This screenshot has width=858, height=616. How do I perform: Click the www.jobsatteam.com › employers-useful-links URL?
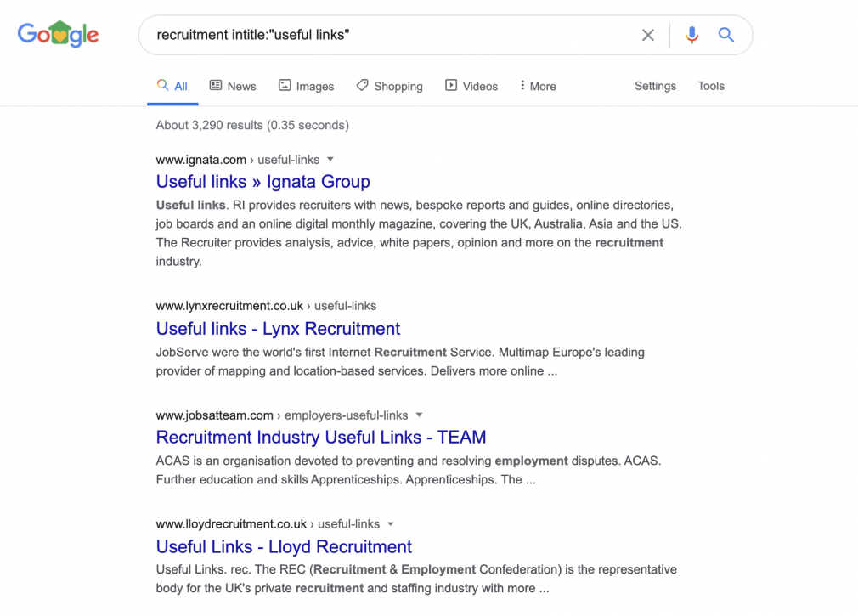click(x=282, y=415)
